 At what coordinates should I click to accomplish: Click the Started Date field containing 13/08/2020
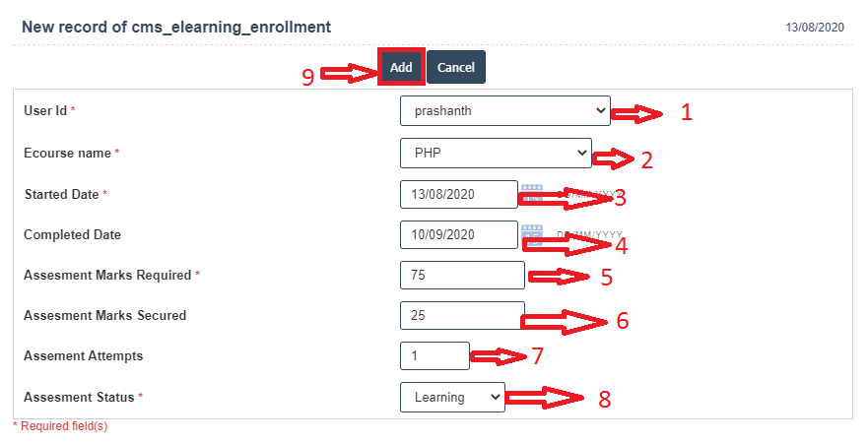(458, 195)
